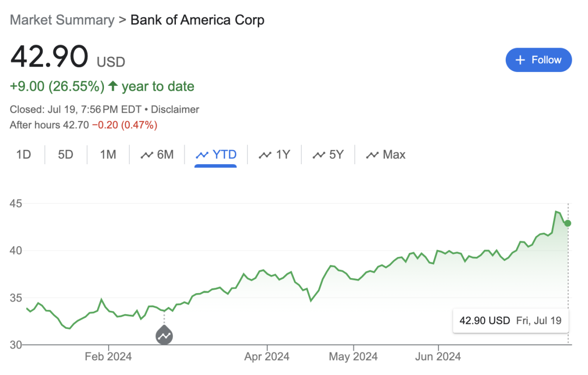The height and width of the screenshot is (375, 588).
Task: Open the event marker below the chart line
Action: [164, 335]
